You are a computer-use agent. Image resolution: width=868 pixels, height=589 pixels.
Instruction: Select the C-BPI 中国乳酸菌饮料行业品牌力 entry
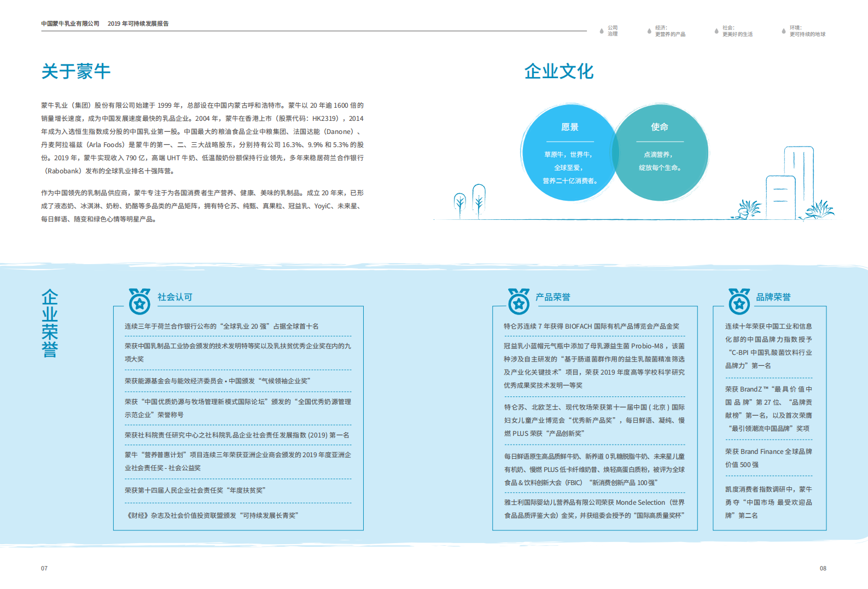point(768,346)
